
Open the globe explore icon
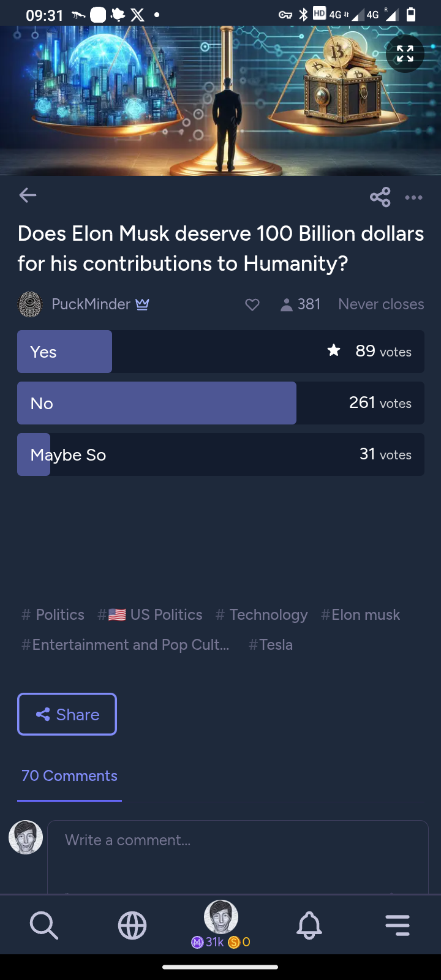[x=132, y=925]
